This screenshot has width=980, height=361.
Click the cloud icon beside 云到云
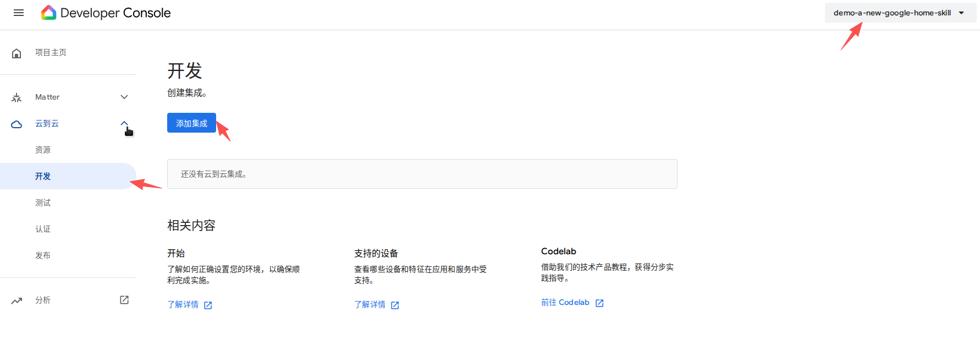coord(16,124)
